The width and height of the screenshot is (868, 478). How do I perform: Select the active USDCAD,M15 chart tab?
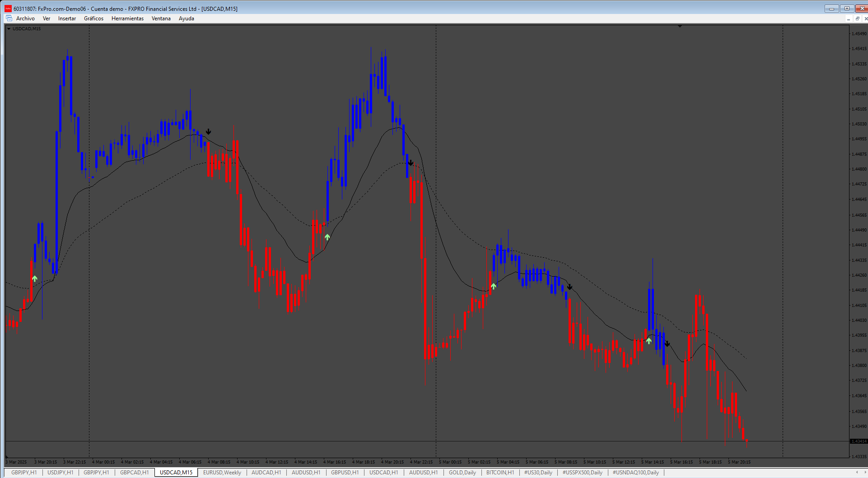(176, 473)
